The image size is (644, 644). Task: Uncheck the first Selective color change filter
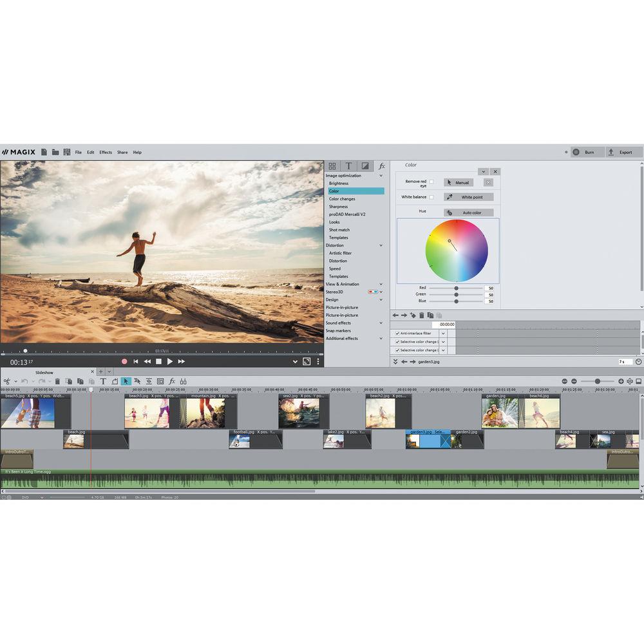click(x=397, y=341)
